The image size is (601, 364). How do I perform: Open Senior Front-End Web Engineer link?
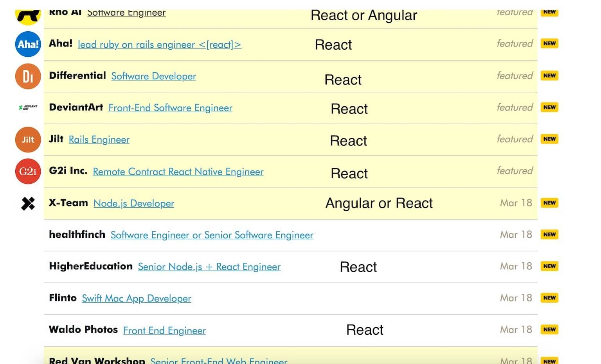[219, 360]
